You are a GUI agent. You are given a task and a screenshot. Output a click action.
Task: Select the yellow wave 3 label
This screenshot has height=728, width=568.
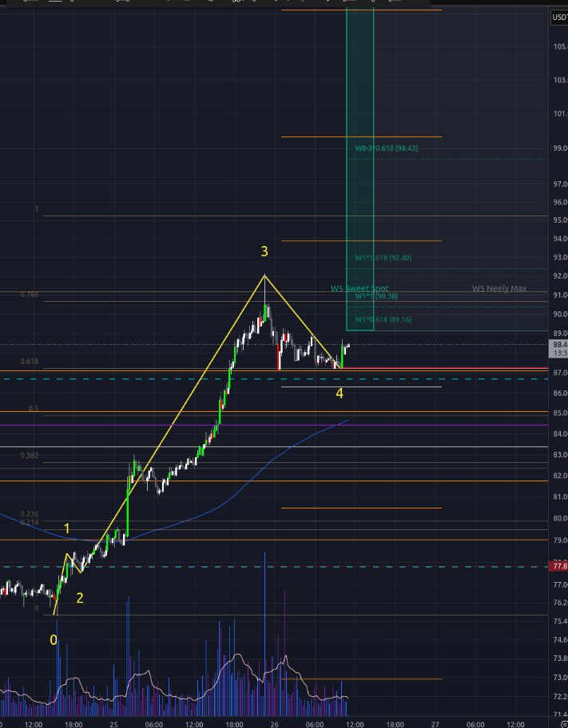coord(264,251)
